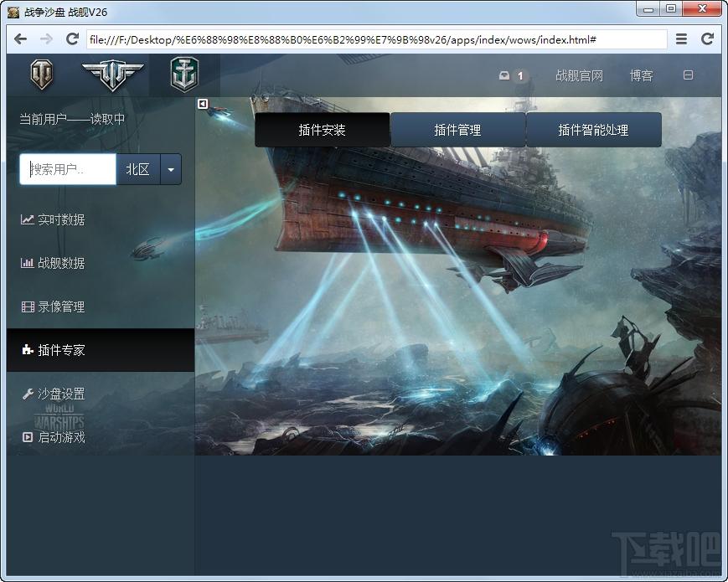
Task: Click the right-side refresh icon
Action: 707,39
